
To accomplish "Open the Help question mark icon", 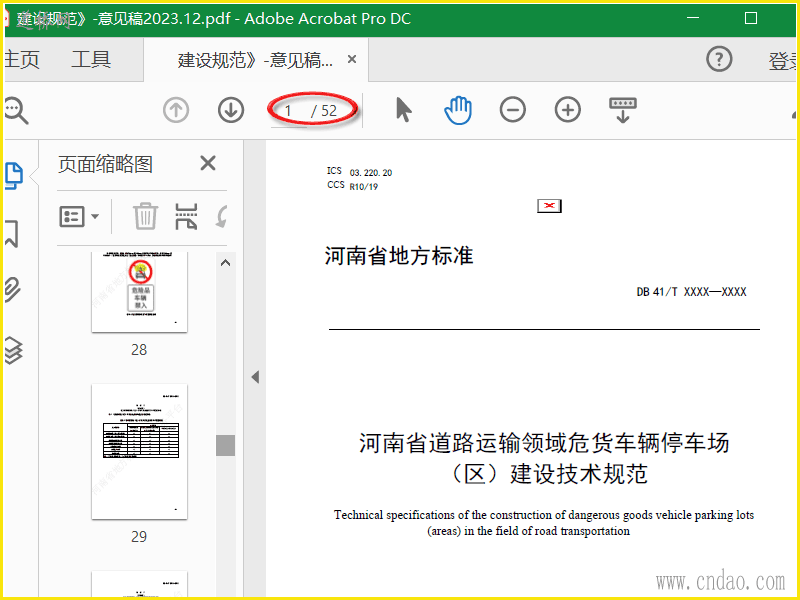I will pyautogui.click(x=719, y=59).
